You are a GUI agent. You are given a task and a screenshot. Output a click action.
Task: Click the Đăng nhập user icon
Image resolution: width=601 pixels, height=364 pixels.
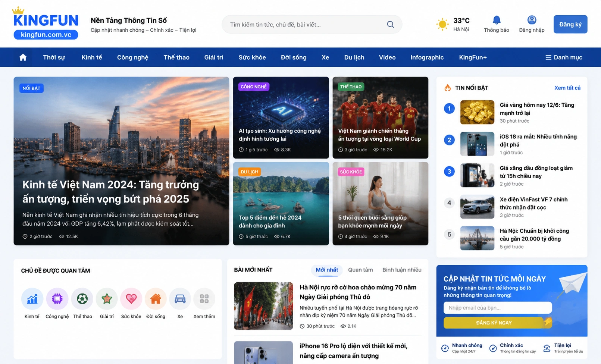pyautogui.click(x=532, y=20)
